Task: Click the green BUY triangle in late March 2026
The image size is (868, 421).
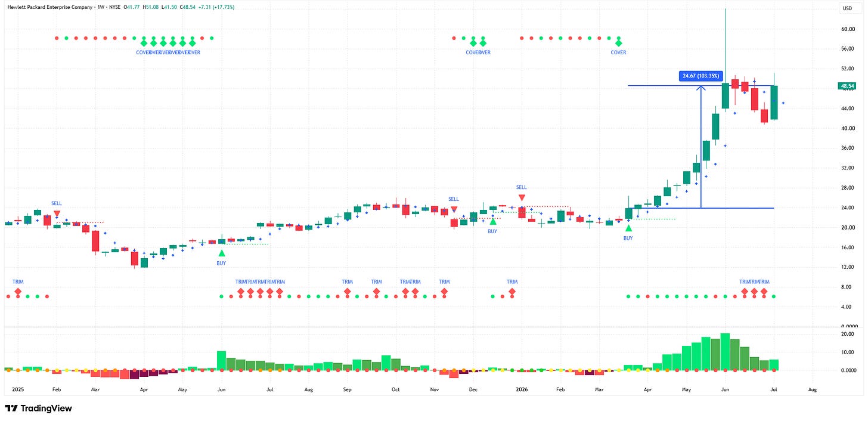Action: click(628, 228)
